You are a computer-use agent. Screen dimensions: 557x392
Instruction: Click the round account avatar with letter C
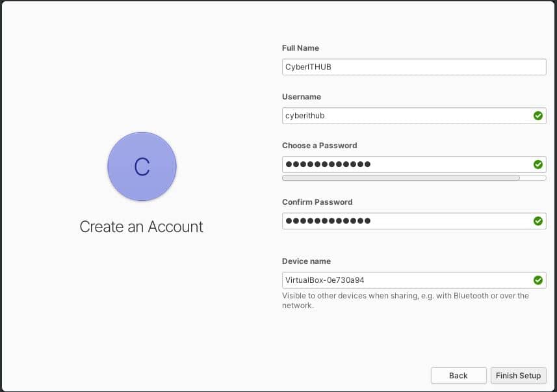pyautogui.click(x=142, y=166)
